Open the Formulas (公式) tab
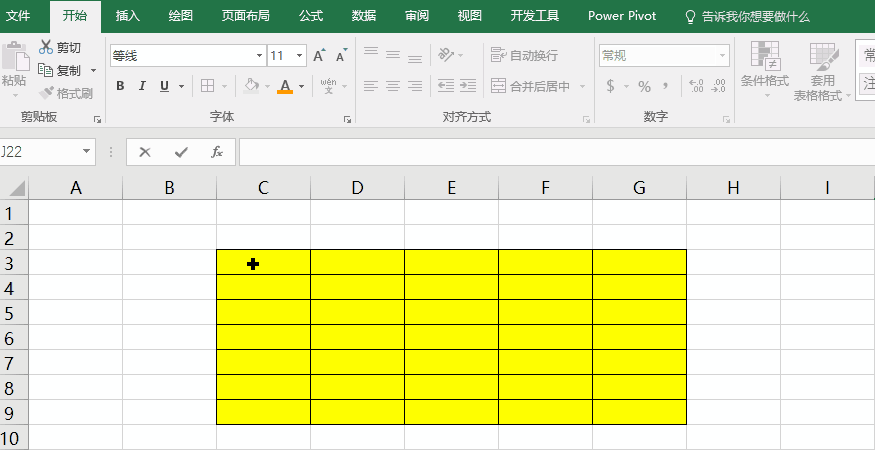Viewport: 875px width, 450px height. 311,16
